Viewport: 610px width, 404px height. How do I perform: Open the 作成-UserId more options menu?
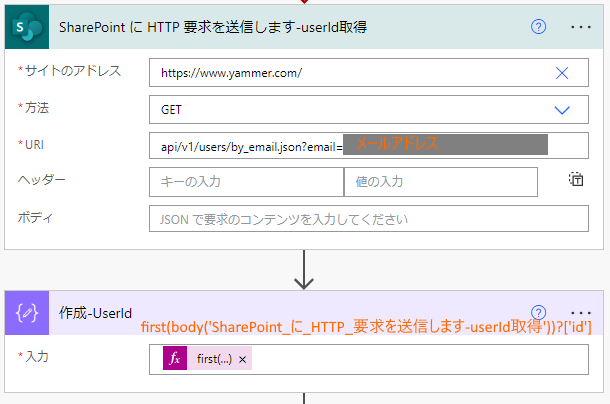[x=581, y=313]
